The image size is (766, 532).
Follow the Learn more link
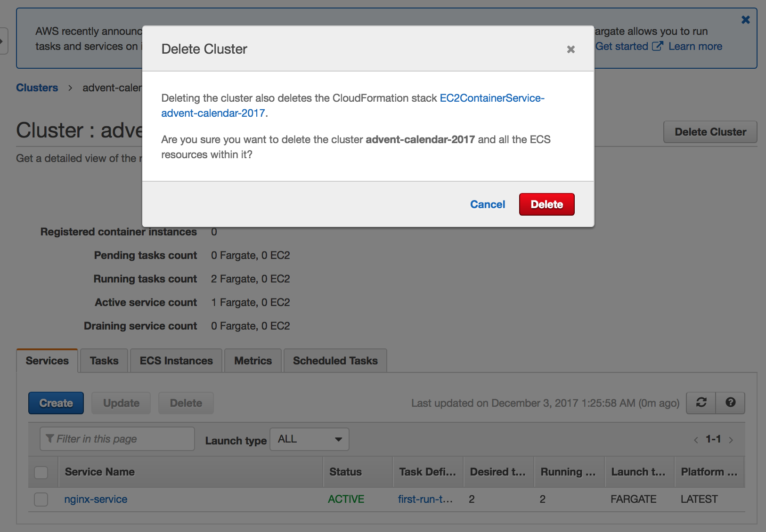695,46
